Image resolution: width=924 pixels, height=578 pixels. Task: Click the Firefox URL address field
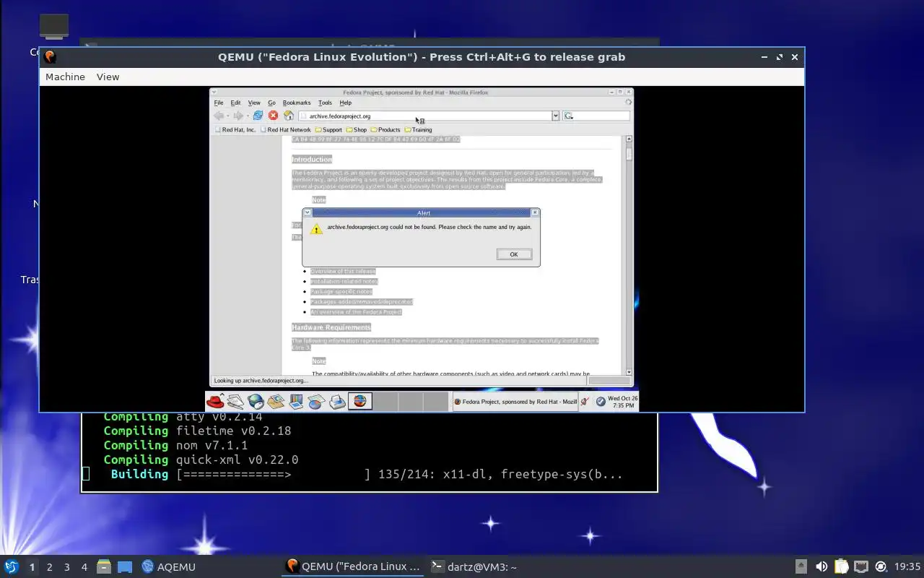[424, 116]
